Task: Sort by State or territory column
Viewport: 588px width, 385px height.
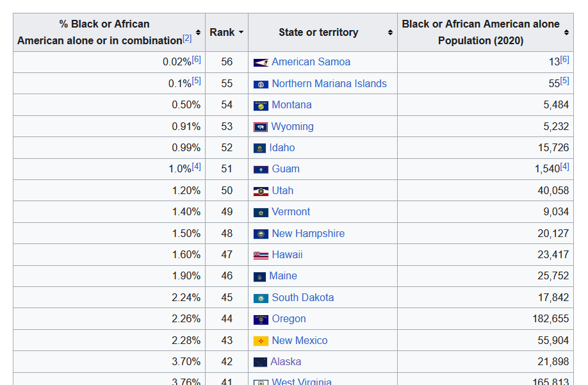Action: click(390, 33)
